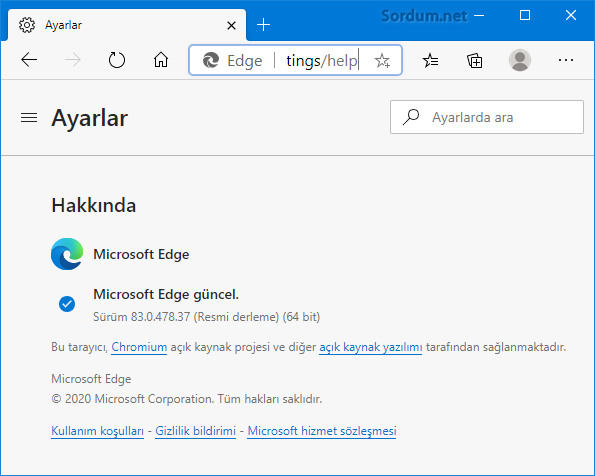Open the Collections icon

[x=475, y=61]
